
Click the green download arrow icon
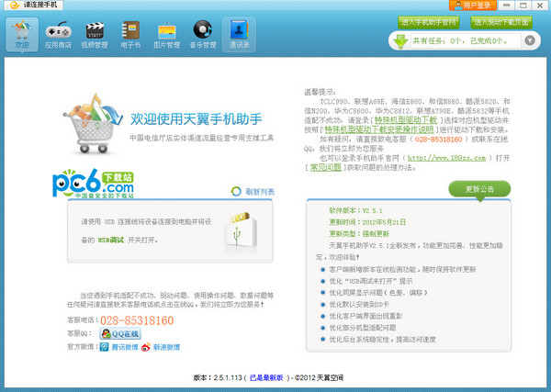coord(400,40)
